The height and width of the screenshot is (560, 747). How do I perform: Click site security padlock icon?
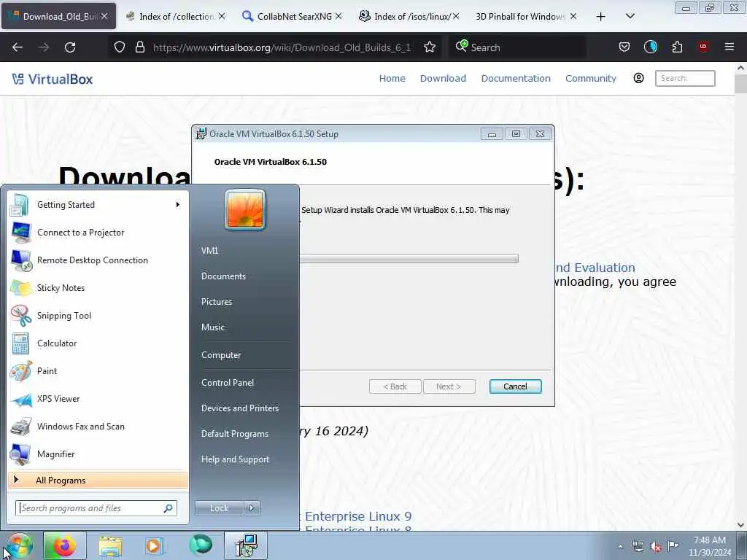tap(139, 47)
